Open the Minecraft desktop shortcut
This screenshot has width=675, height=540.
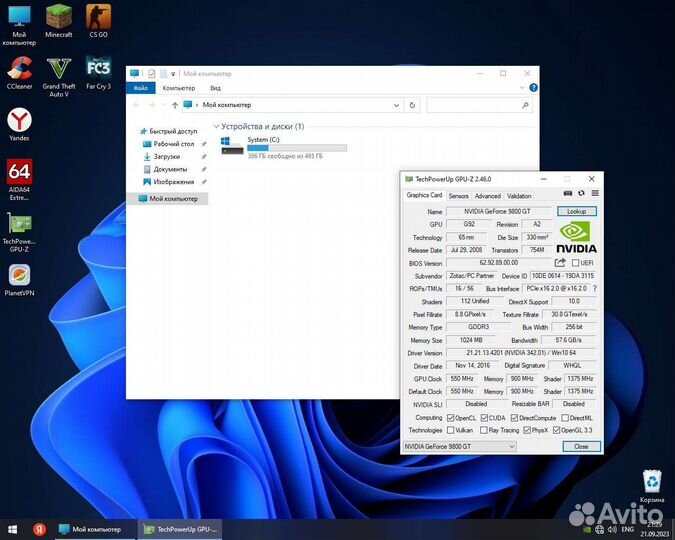point(59,21)
